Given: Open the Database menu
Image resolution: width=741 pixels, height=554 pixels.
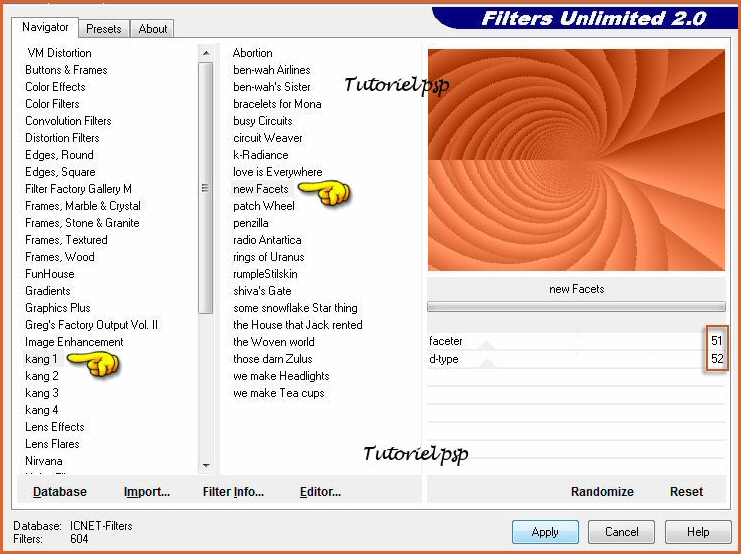Looking at the screenshot, I should click(x=60, y=492).
